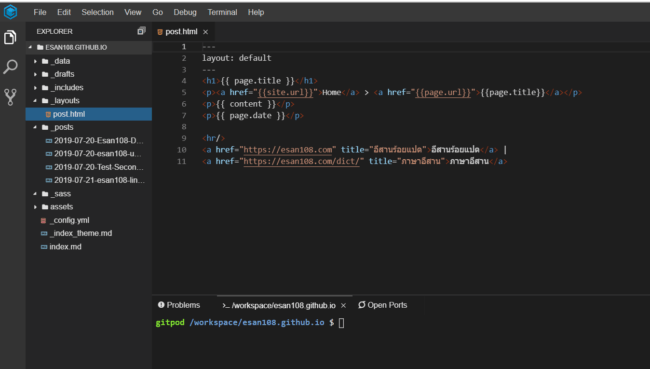Open the _index_theme.md file
650x369 pixels.
89,233
